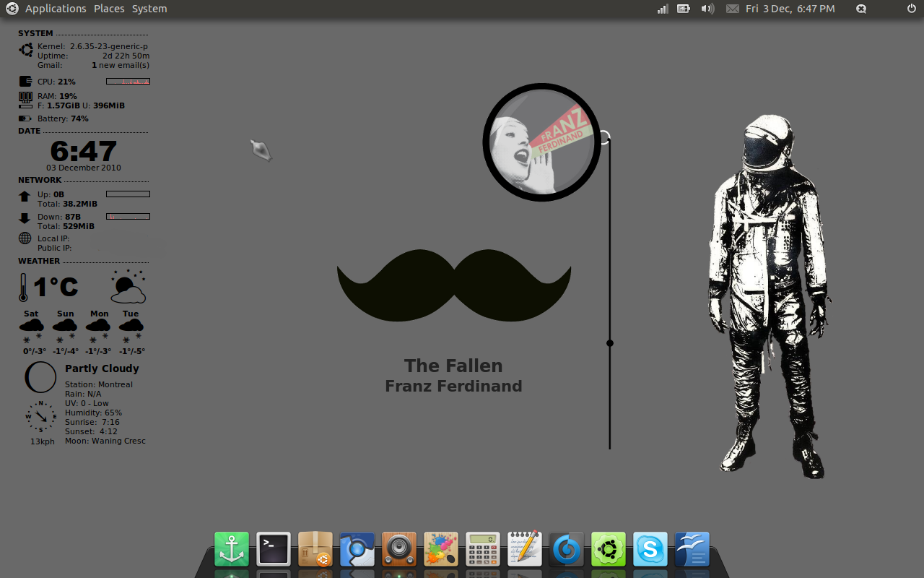Screen dimensions: 924x578
Task: Click the network Down traffic bar
Action: click(128, 217)
